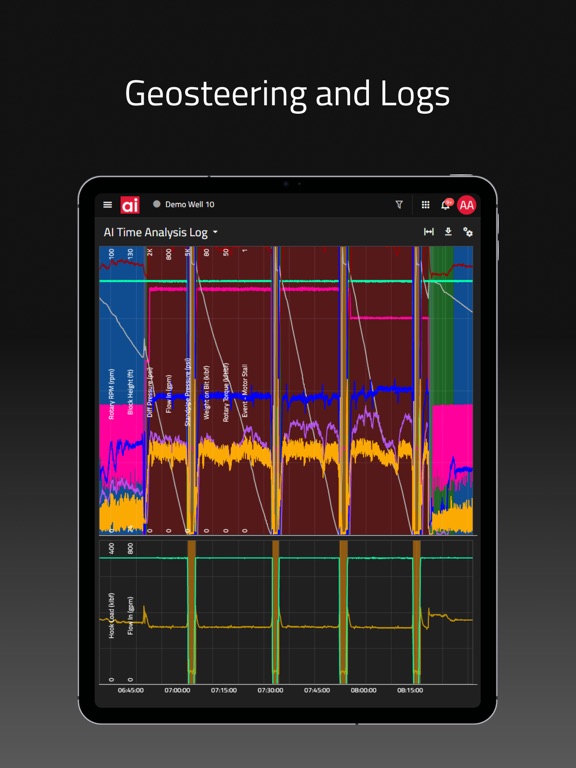Click the 08:00:00 time axis tick
The height and width of the screenshot is (768, 576).
click(363, 690)
